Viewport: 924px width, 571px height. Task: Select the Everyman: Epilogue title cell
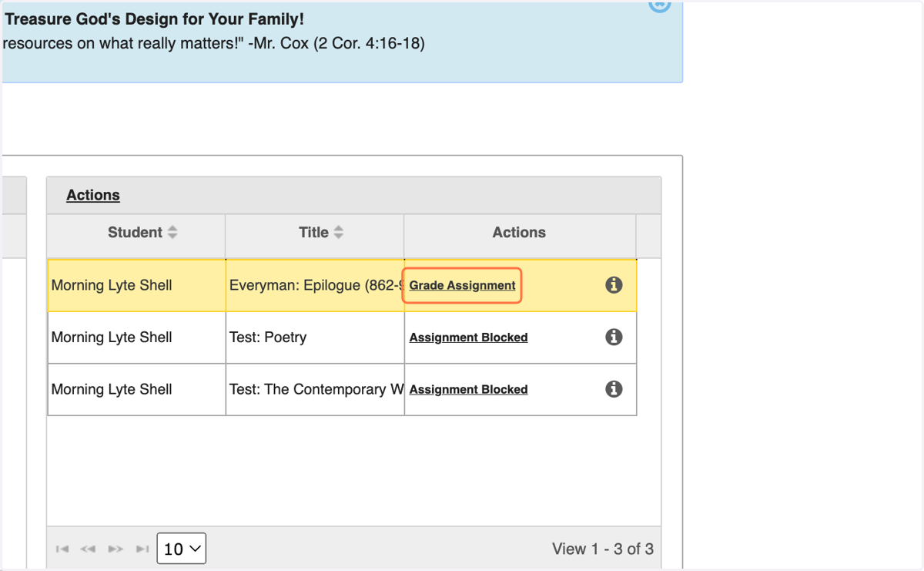(x=315, y=285)
